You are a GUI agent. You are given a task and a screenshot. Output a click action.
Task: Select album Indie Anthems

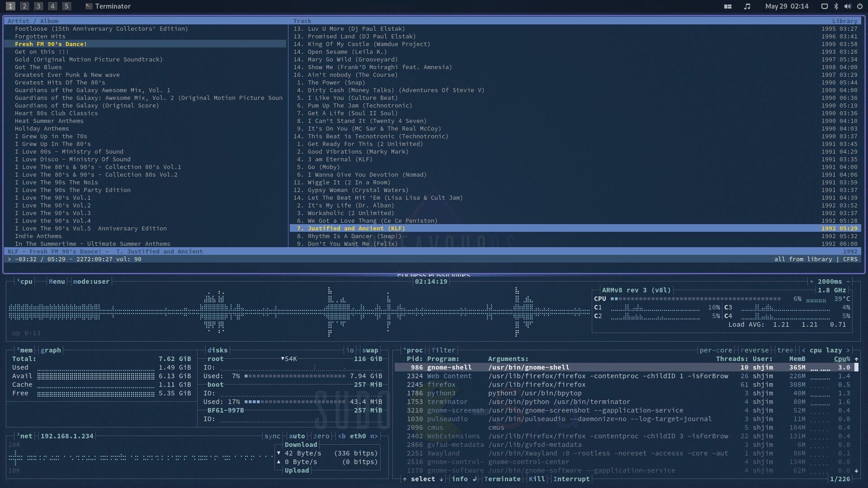[x=145, y=236]
